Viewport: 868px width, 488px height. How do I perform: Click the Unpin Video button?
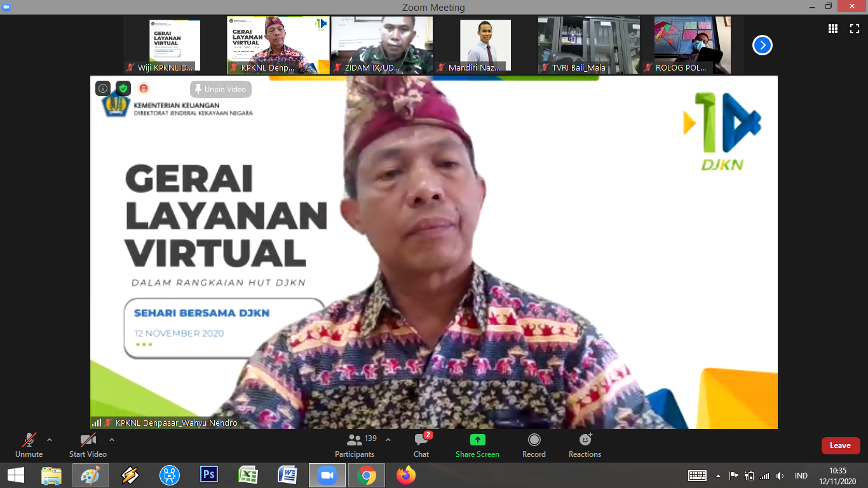point(220,90)
